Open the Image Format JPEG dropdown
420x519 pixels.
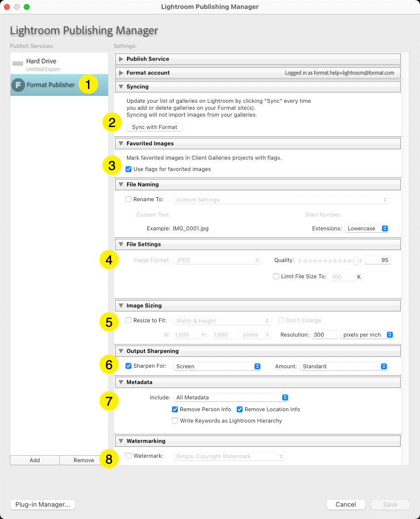tap(217, 260)
